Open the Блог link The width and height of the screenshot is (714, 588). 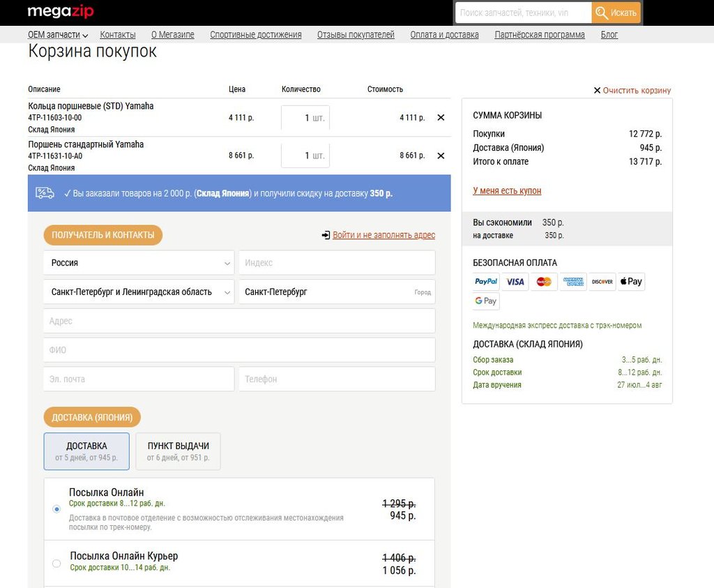pyautogui.click(x=609, y=35)
